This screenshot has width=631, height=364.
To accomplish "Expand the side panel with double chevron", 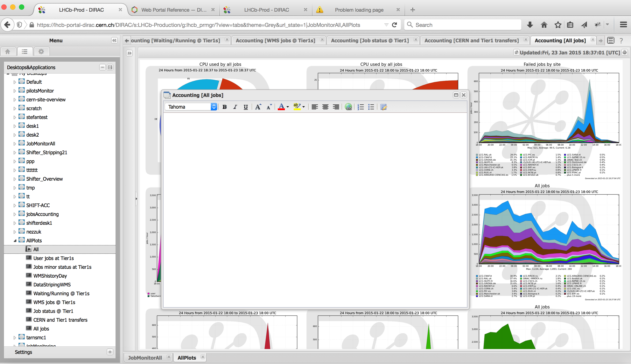I will coord(129,53).
